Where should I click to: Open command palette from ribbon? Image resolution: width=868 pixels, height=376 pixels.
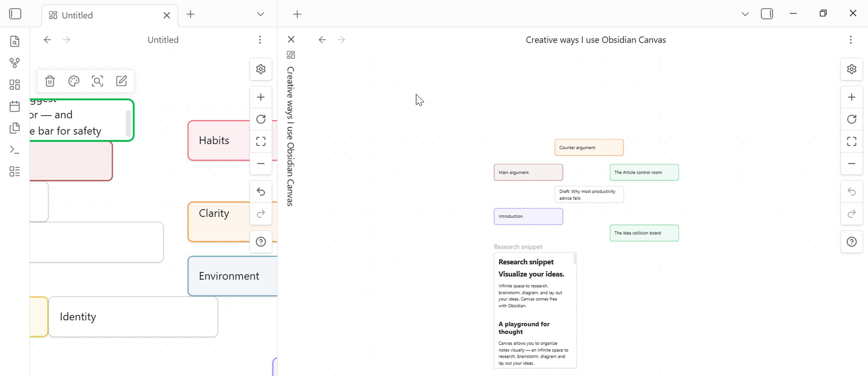[x=15, y=150]
